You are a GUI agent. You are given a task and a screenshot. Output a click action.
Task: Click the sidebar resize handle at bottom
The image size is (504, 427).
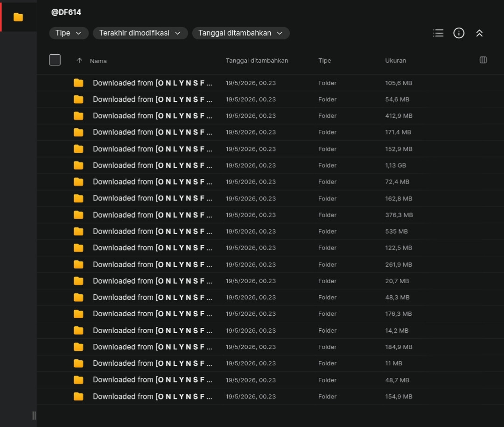34,416
